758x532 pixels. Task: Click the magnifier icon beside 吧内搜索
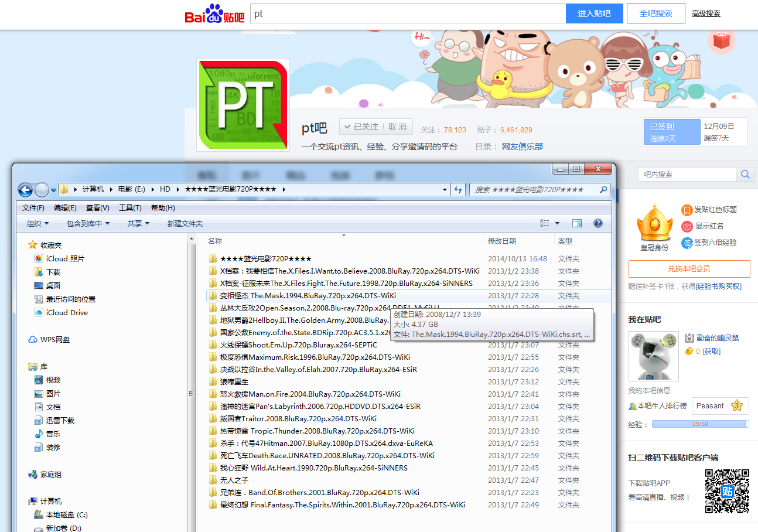pyautogui.click(x=745, y=175)
